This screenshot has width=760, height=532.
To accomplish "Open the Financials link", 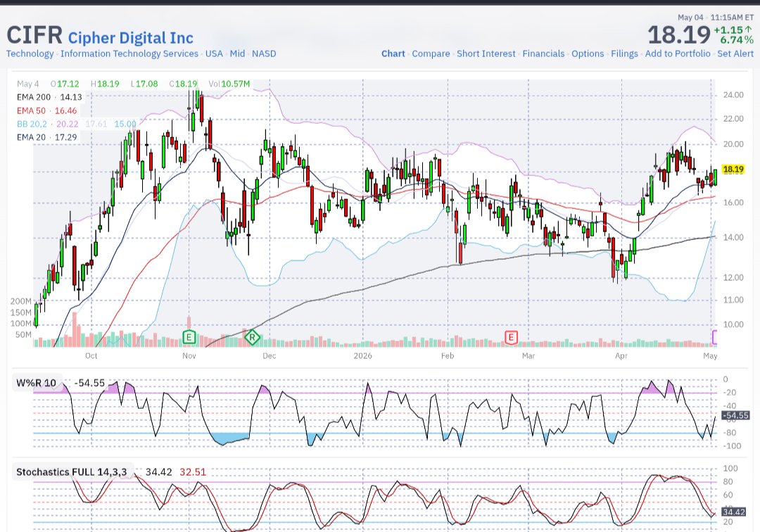I will [x=543, y=53].
